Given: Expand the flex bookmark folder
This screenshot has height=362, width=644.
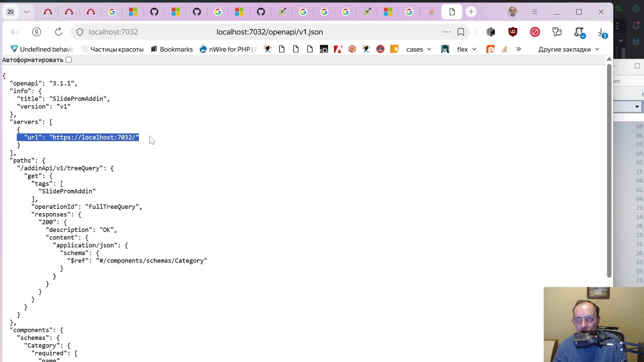Looking at the screenshot, I should (x=466, y=49).
